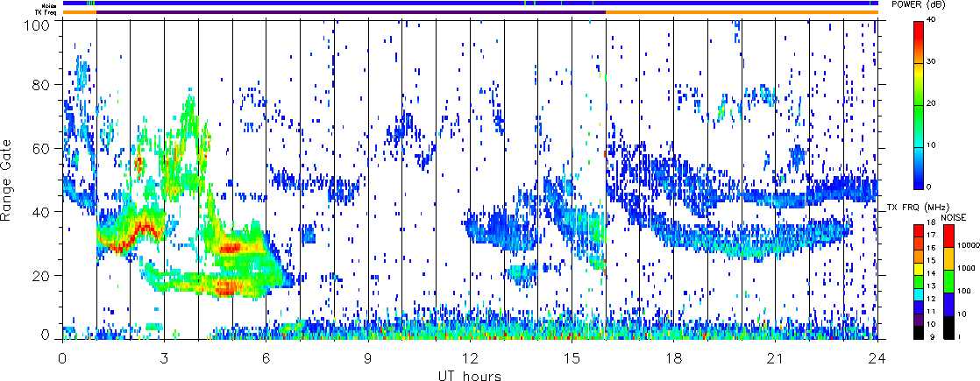Click the 'Noise' strip label at top left

click(51, 4)
